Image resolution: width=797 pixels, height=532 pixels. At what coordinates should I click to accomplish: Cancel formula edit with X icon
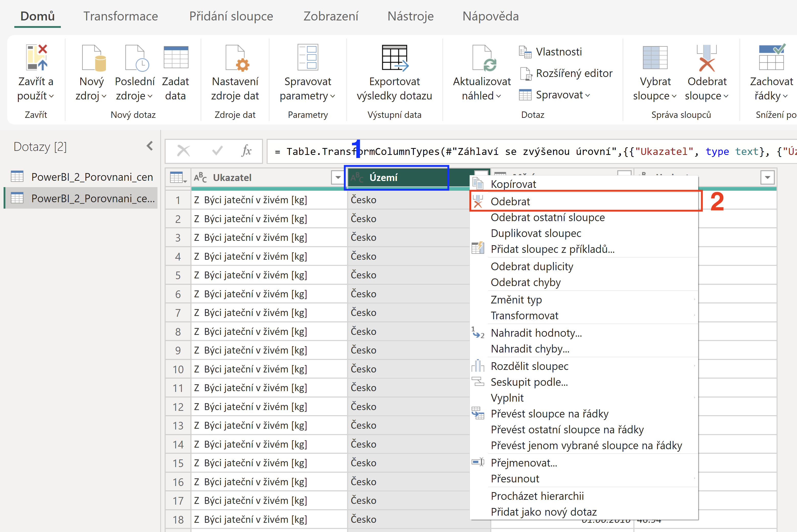(x=184, y=151)
